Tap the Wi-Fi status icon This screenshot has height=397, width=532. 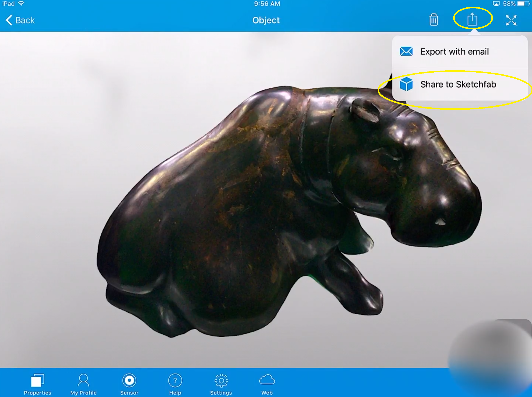[x=21, y=3]
